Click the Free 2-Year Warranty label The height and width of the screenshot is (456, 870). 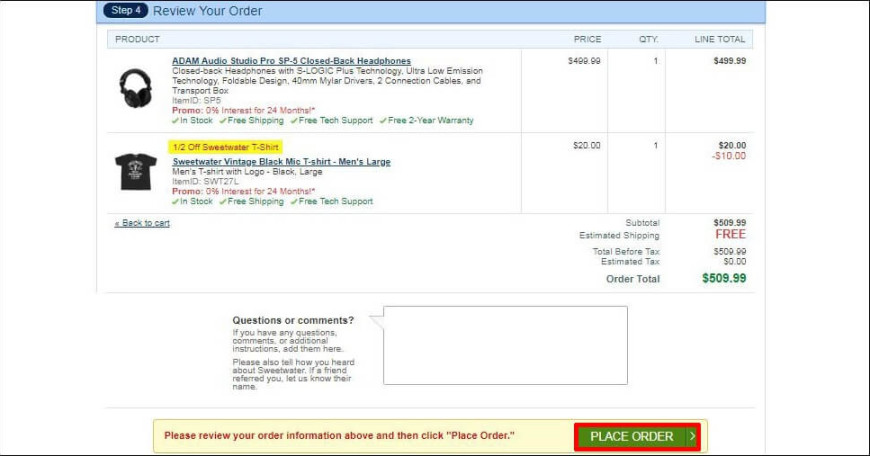point(427,120)
